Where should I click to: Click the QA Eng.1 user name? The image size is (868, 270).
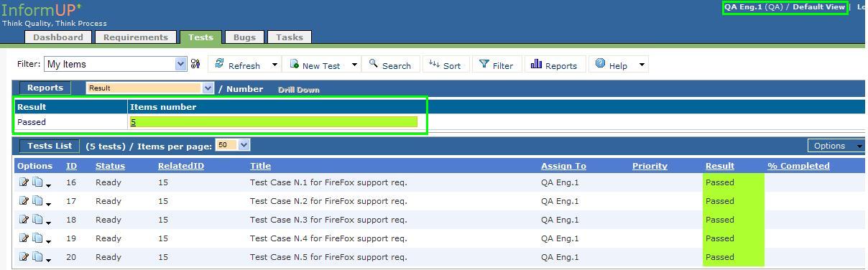tap(743, 6)
